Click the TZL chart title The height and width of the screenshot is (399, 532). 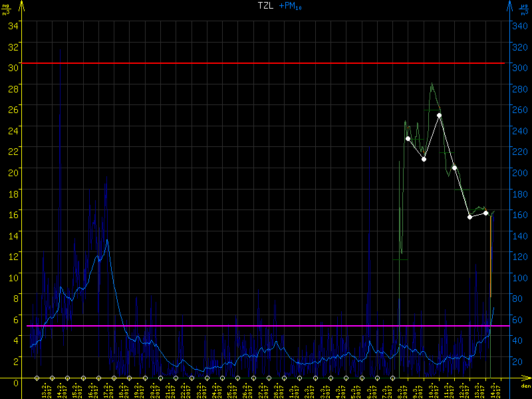266,5
